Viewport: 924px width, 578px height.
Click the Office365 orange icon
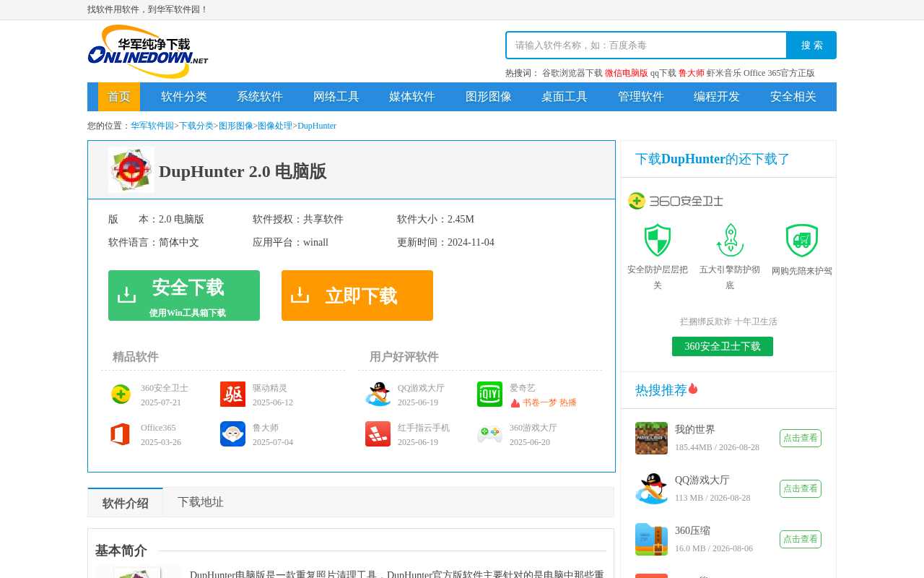coord(121,434)
